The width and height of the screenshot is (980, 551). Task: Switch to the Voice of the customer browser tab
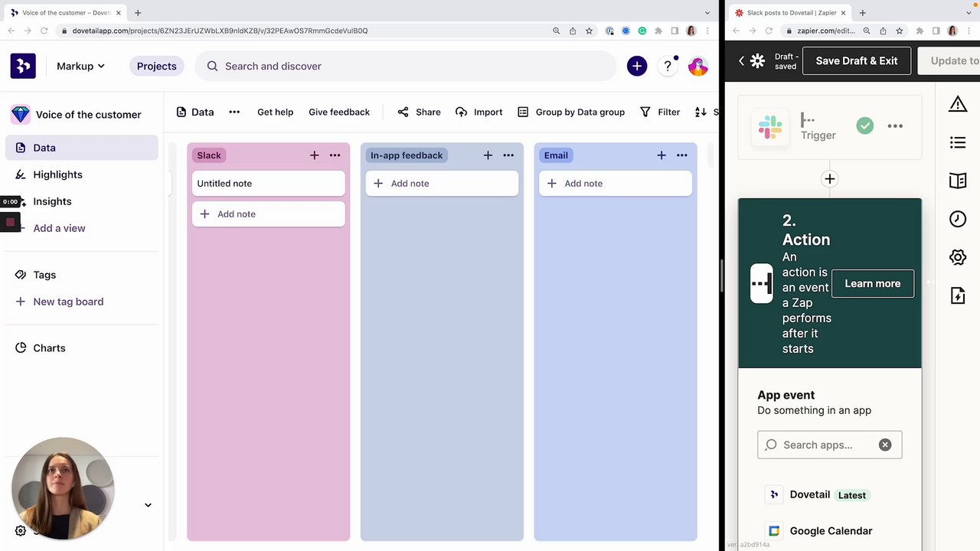(x=66, y=13)
